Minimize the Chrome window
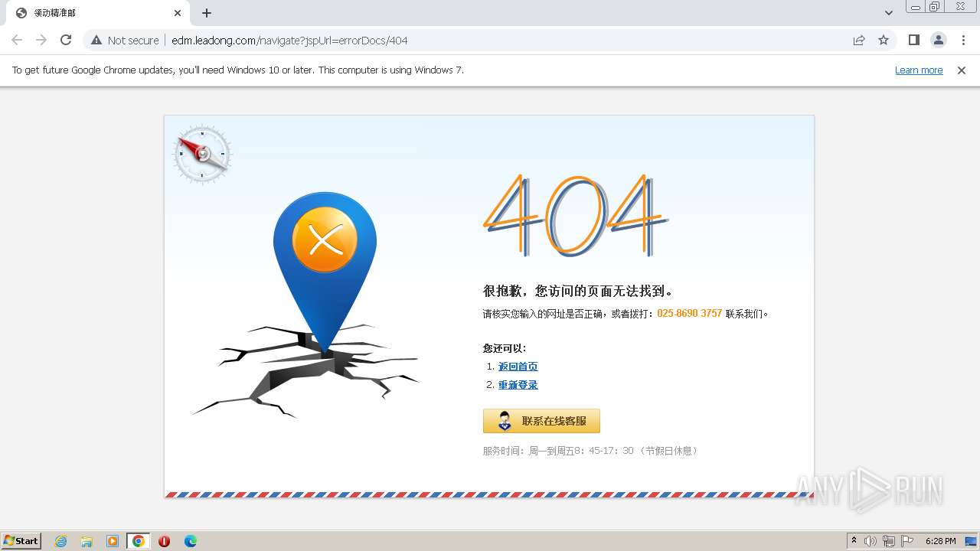This screenshot has width=980, height=551. [x=915, y=7]
